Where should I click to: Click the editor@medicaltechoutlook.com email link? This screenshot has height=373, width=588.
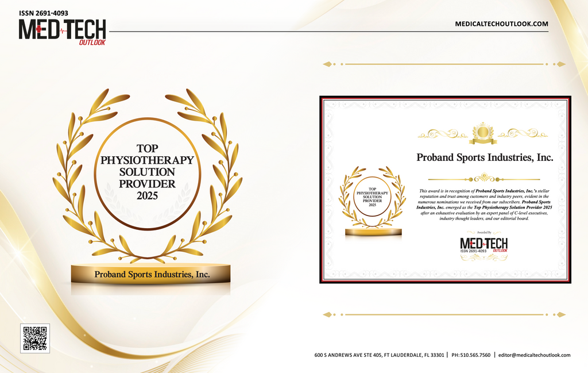click(534, 355)
